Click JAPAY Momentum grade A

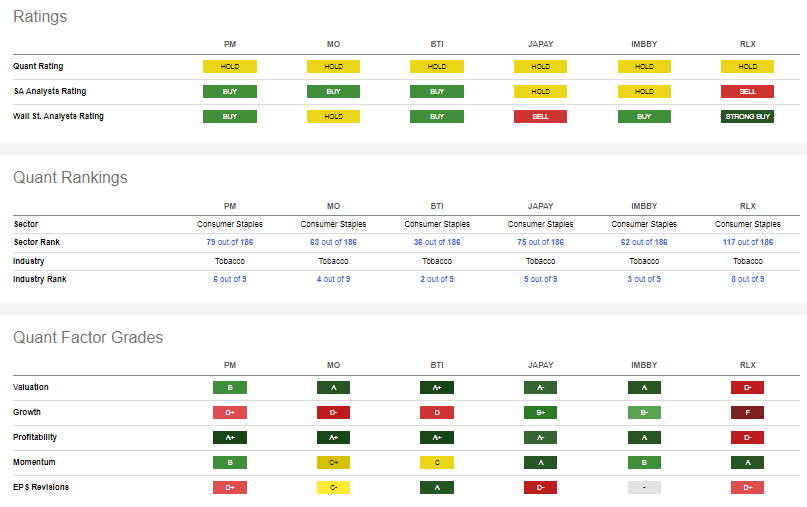540,462
